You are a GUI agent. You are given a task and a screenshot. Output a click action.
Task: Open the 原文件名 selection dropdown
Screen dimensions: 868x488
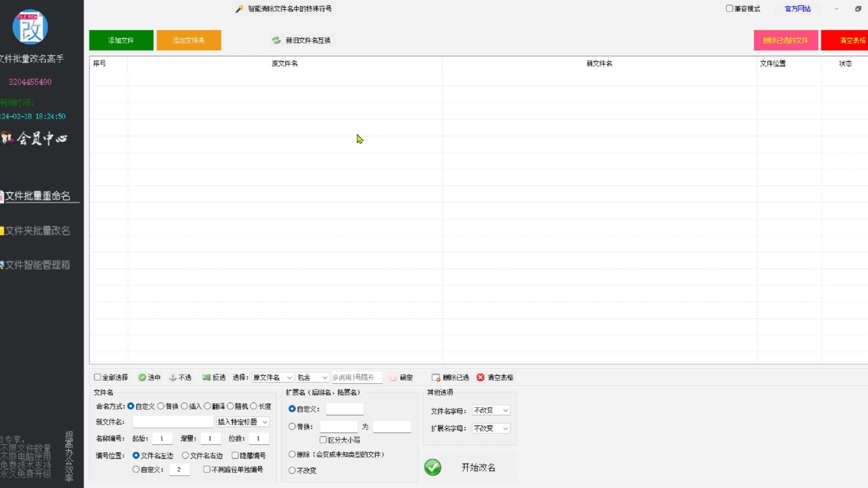click(273, 377)
